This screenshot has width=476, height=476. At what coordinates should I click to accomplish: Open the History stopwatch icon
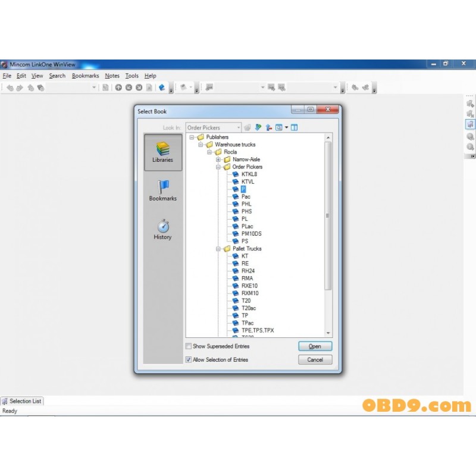coord(163,226)
